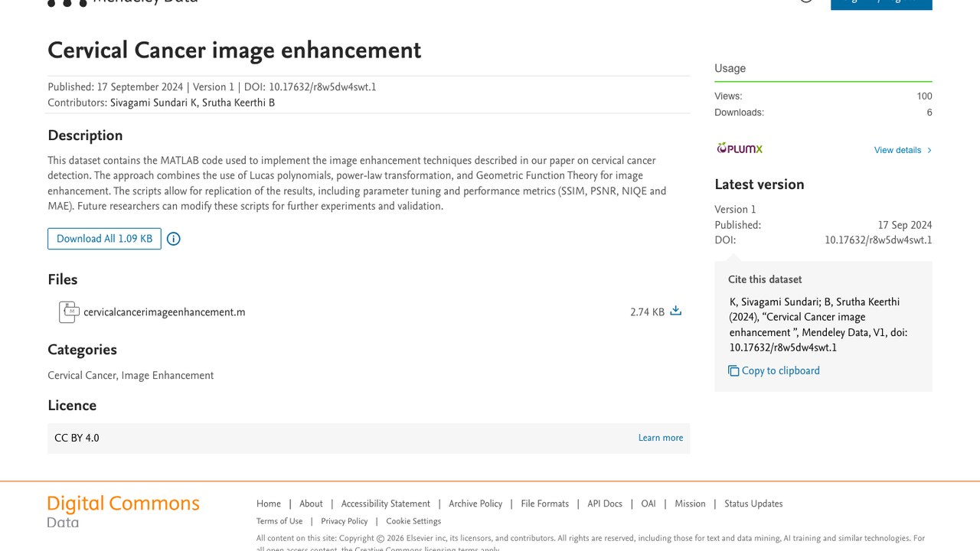Click the Views count 100
The height and width of the screenshot is (551, 980).
(x=924, y=96)
